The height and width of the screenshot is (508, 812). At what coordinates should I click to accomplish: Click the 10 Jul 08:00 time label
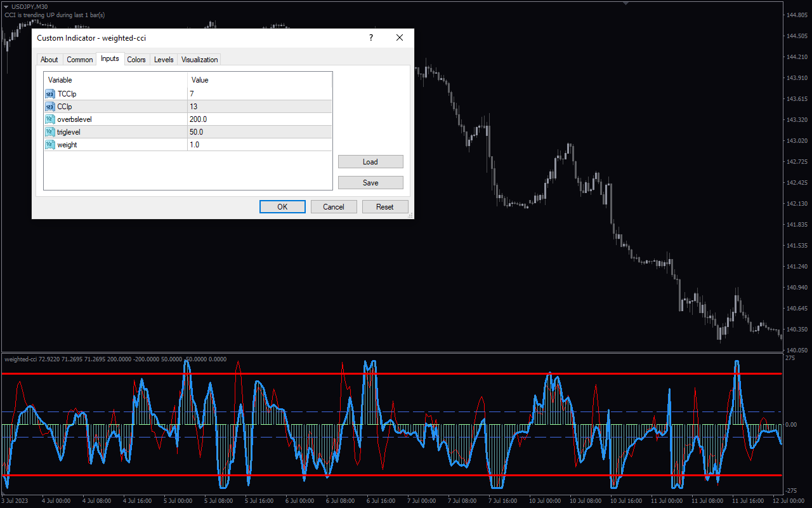[587, 500]
